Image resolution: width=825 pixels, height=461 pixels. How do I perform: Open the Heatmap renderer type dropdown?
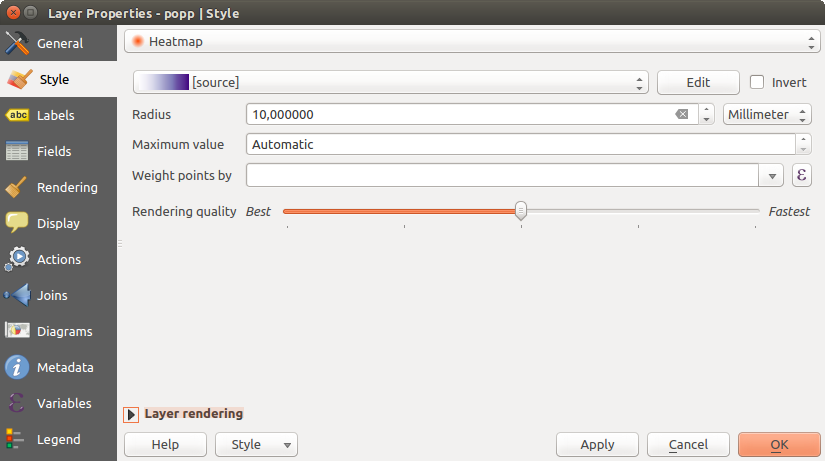click(471, 42)
